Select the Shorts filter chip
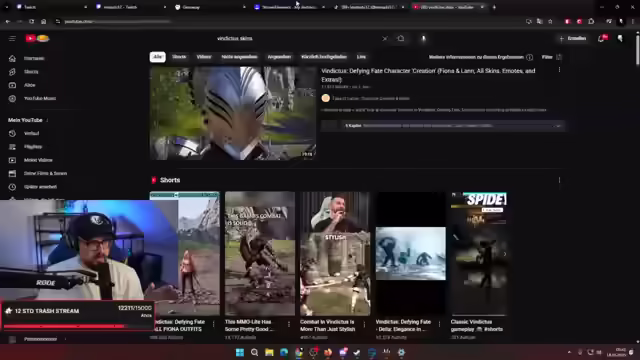 tap(179, 57)
